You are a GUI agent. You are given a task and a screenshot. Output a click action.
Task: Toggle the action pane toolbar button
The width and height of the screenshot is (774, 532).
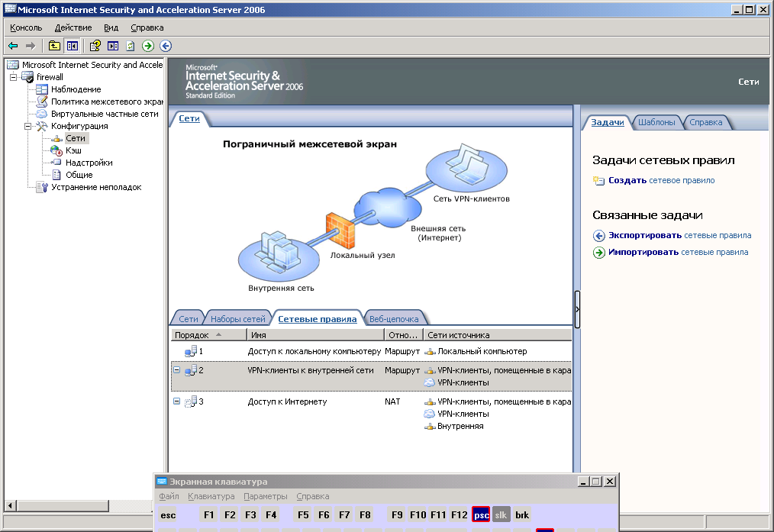click(x=113, y=46)
